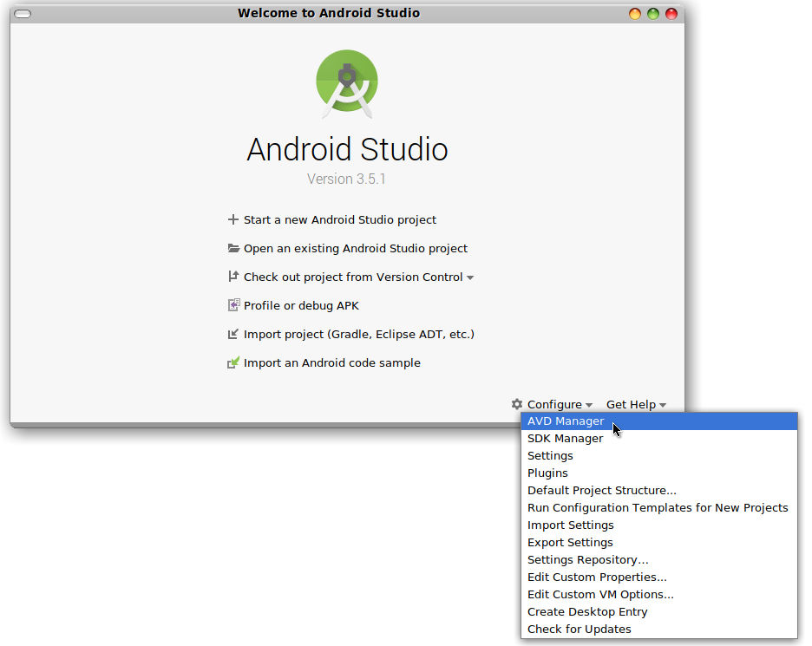Image resolution: width=812 pixels, height=646 pixels.
Task: Choose Import project (Gradle, Eclipse ADT, etc.)
Action: pos(359,335)
